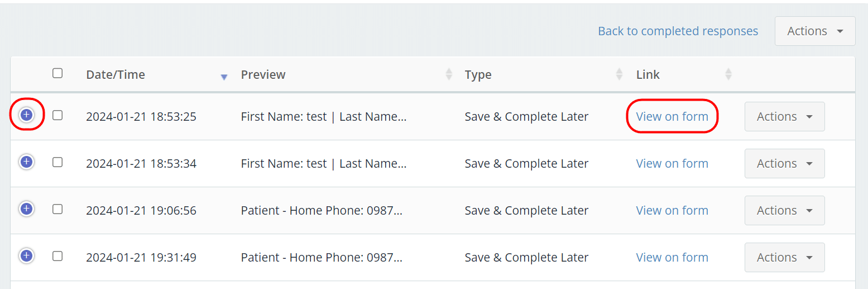
Task: Check the box for 18:53:25 response
Action: (x=57, y=115)
